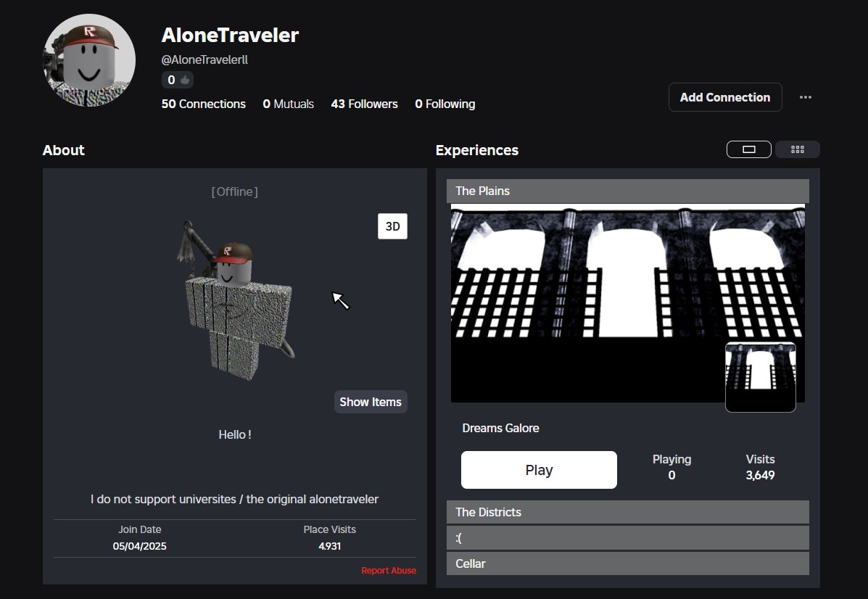The image size is (868, 599).
Task: Show the avatar's items
Action: 371,402
